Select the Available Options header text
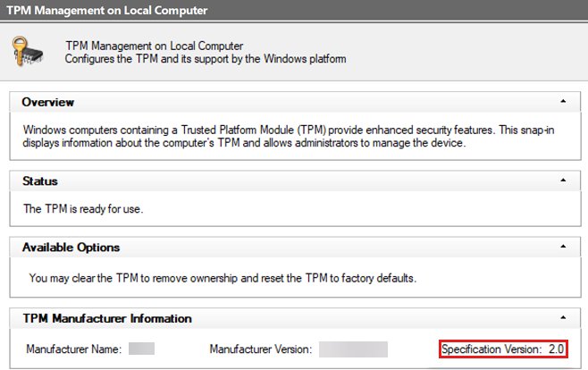This screenshot has width=588, height=370. (71, 248)
